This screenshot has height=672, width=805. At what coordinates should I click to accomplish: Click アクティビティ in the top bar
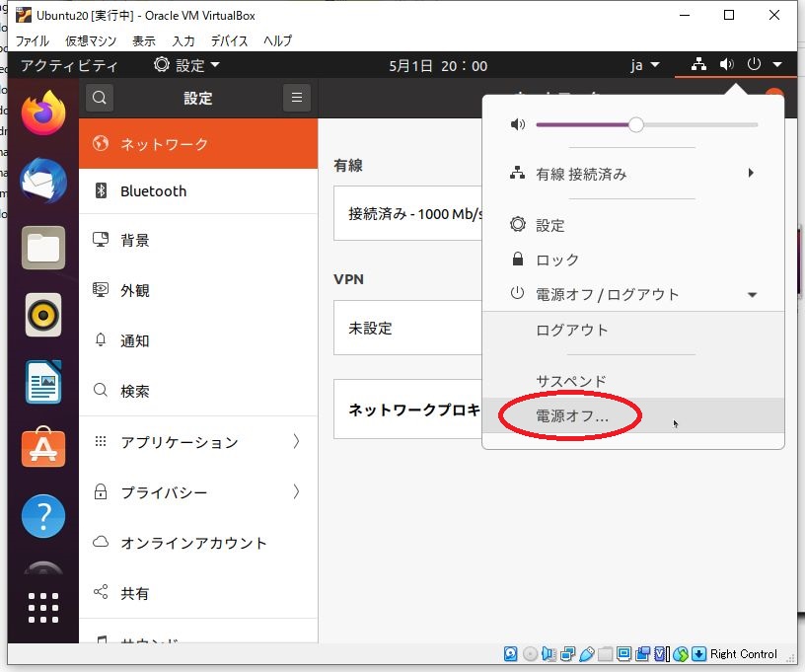coord(69,65)
